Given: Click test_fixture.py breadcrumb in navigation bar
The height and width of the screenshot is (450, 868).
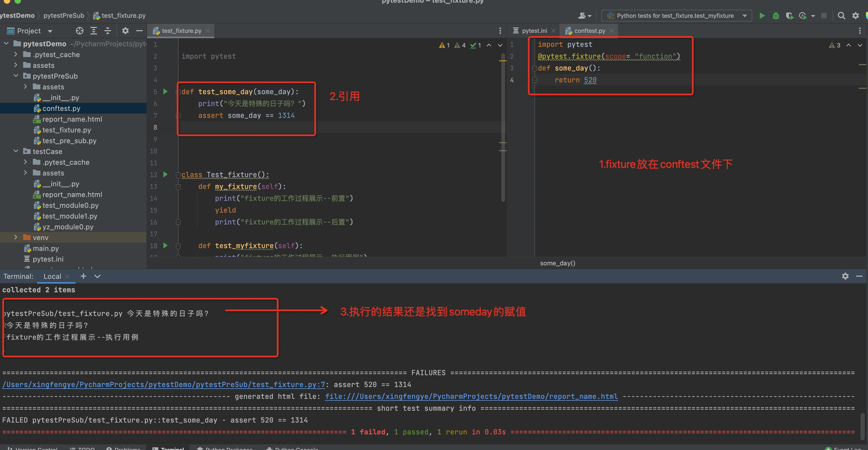Looking at the screenshot, I should (119, 16).
